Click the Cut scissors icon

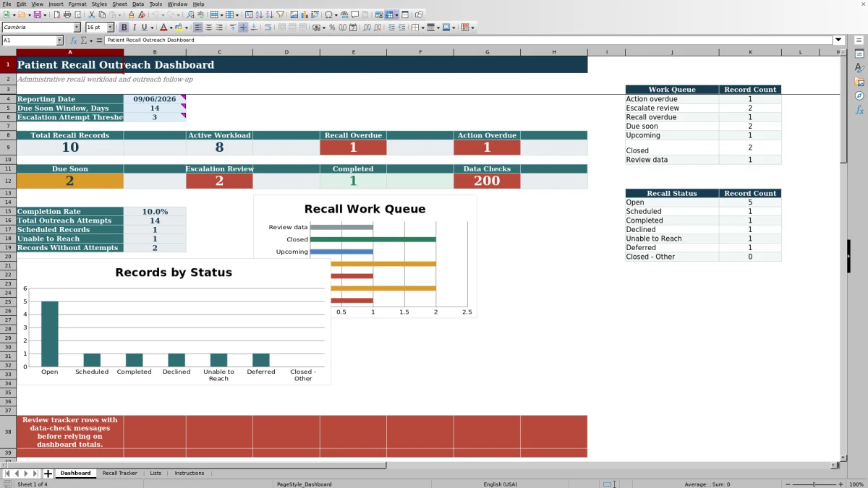click(92, 14)
